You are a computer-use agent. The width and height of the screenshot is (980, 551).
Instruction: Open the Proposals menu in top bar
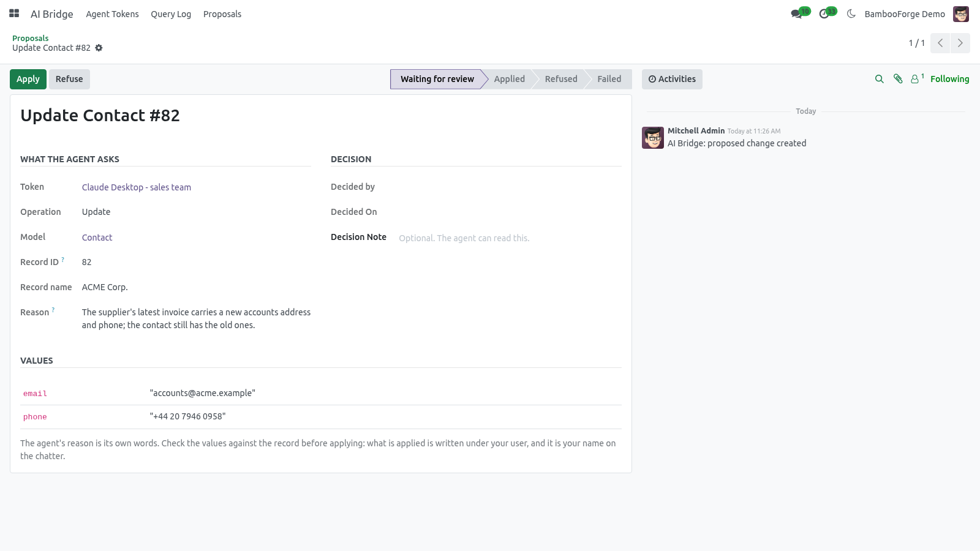tap(222, 14)
